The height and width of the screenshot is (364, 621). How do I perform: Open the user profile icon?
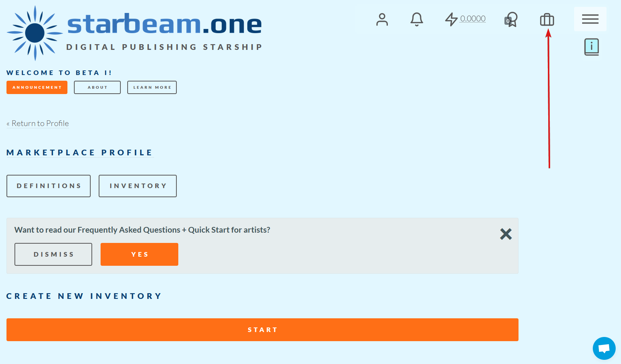(382, 19)
